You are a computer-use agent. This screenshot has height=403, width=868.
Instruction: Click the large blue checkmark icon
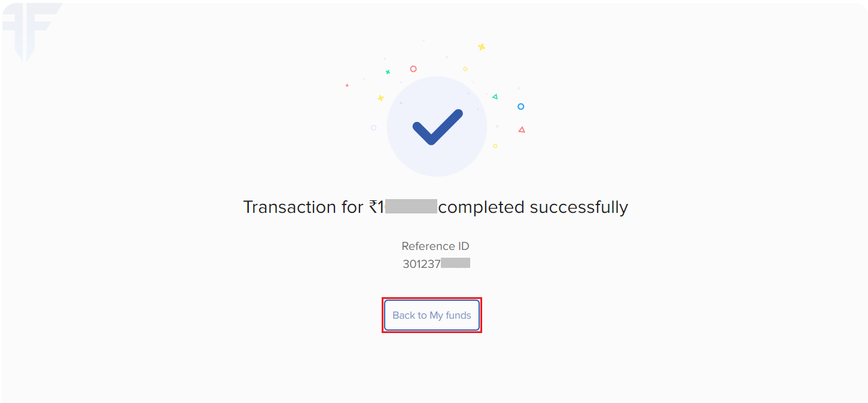pos(437,127)
